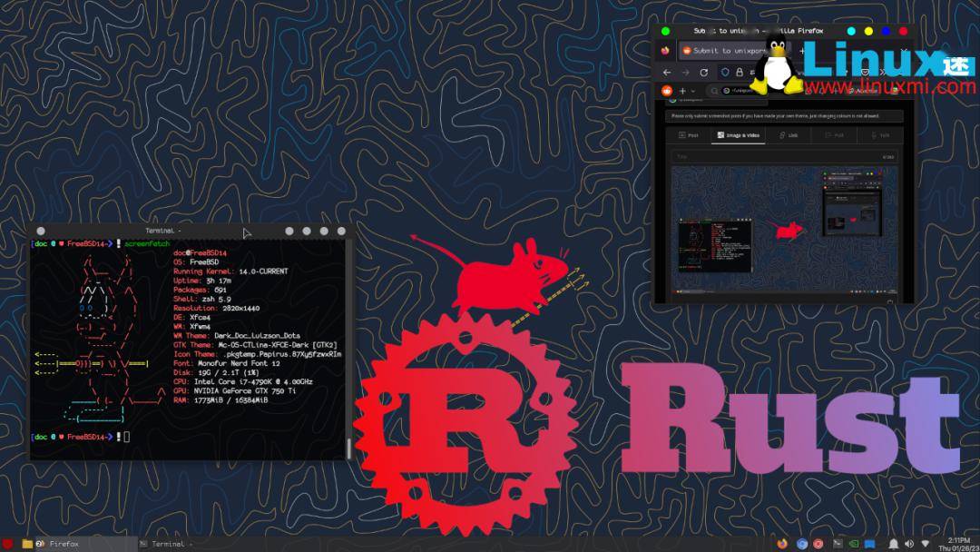Click the 'screenfetch' command text in Terminal
980x552 pixels.
click(147, 244)
